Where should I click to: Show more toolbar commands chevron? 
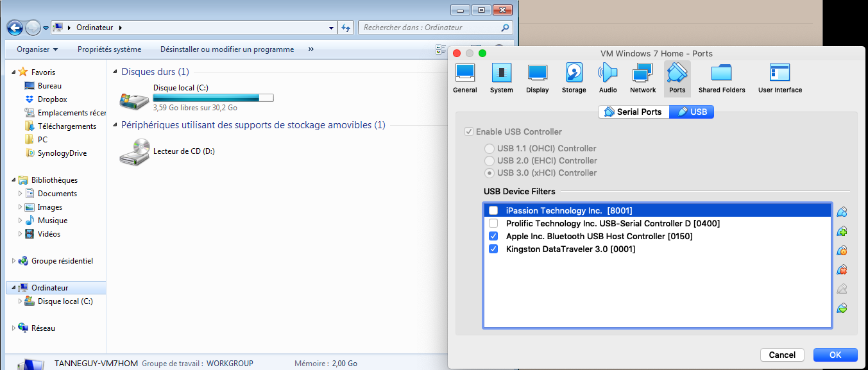coord(311,49)
